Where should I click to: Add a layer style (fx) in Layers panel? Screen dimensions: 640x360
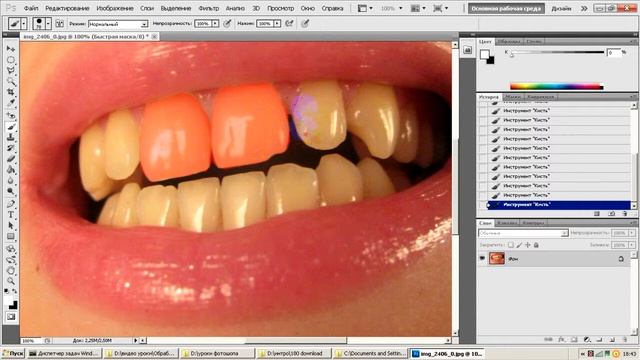tap(562, 340)
